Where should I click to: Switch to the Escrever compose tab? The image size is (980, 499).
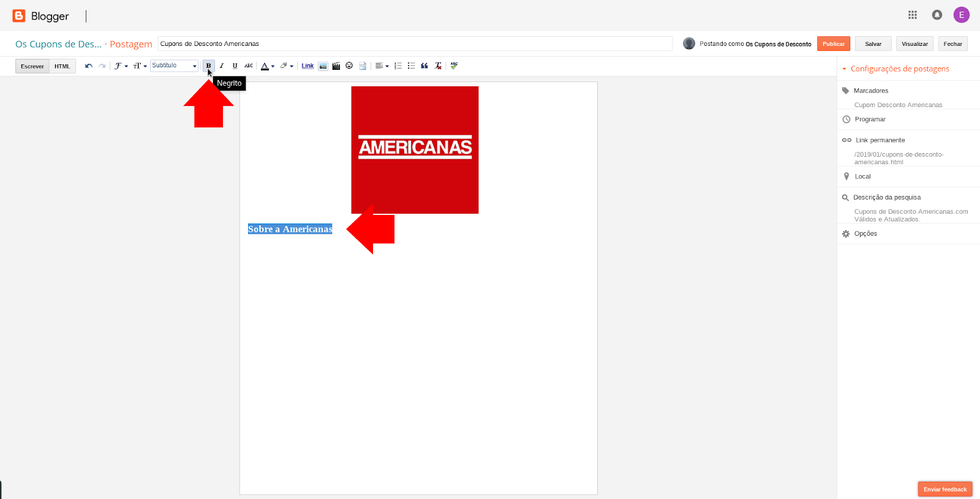click(32, 66)
